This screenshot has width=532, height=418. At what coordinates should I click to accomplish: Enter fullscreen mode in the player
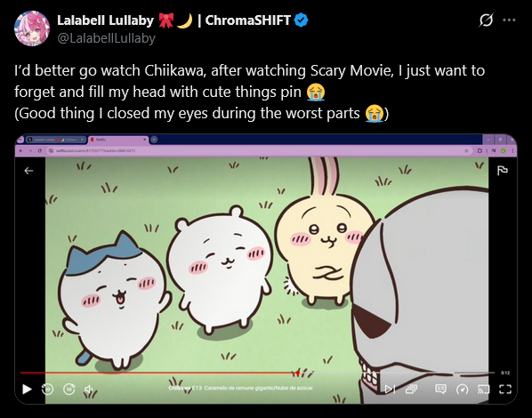tap(505, 390)
